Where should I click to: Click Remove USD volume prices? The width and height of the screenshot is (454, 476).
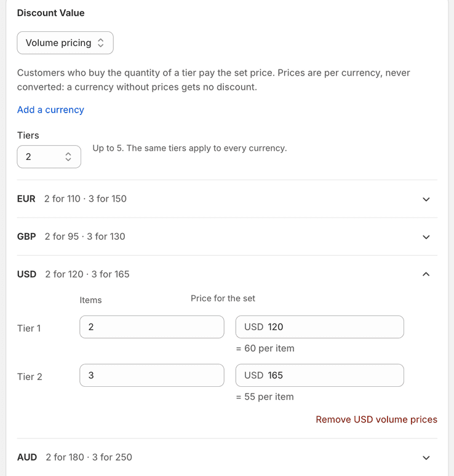tap(376, 419)
